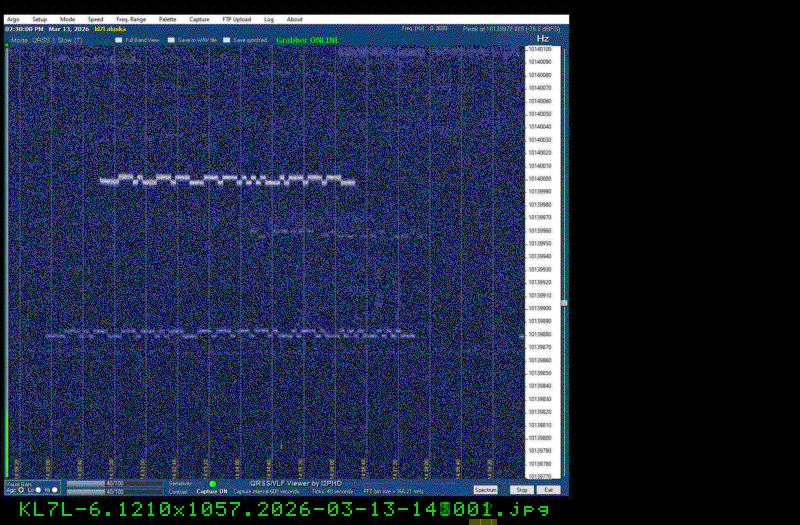
Task: Open the Freq. Range menu
Action: [x=130, y=19]
